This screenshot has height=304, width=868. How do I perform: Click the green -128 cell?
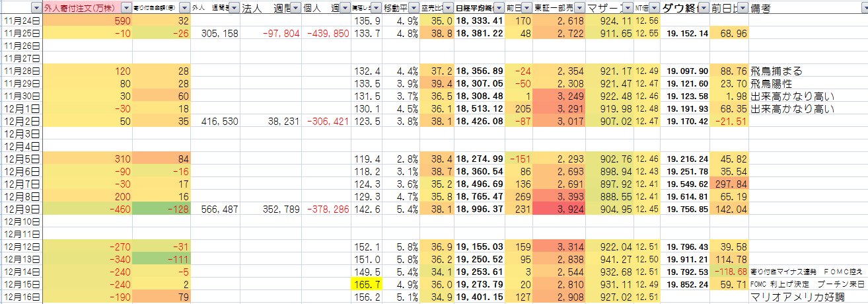coord(162,209)
